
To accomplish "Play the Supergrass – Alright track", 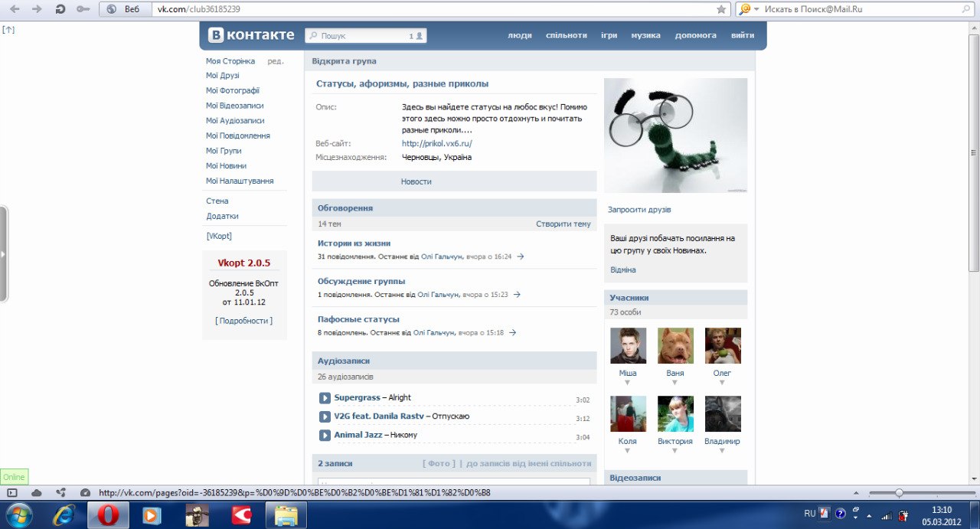I will 325,398.
